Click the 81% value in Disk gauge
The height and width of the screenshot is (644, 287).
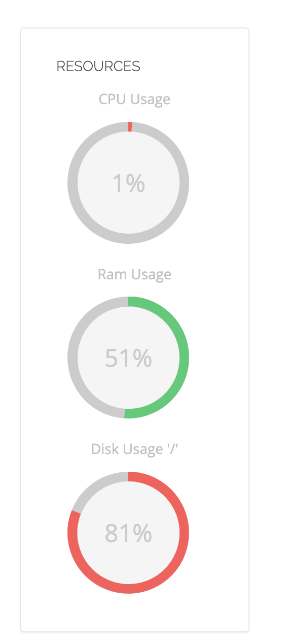click(x=128, y=533)
